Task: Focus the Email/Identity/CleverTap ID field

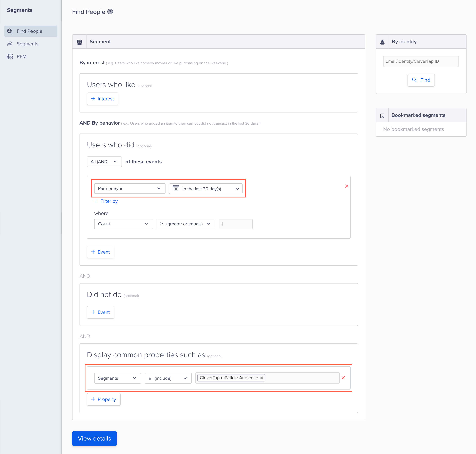Action: pos(421,61)
